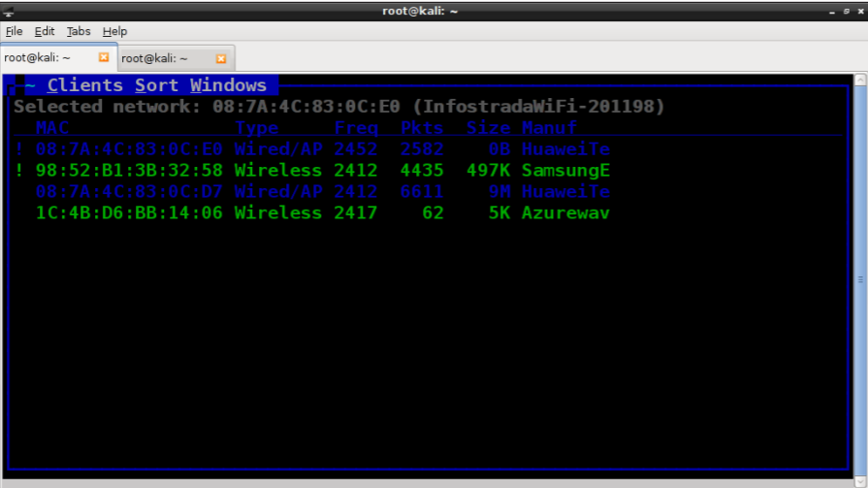Close the first root@kali tab
Image resolution: width=868 pixels, height=488 pixels.
point(104,57)
